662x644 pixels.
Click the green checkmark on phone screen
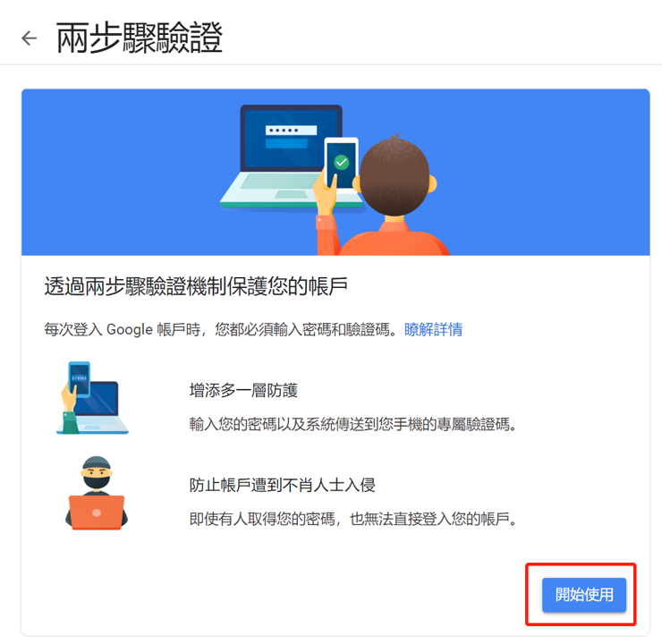341,162
